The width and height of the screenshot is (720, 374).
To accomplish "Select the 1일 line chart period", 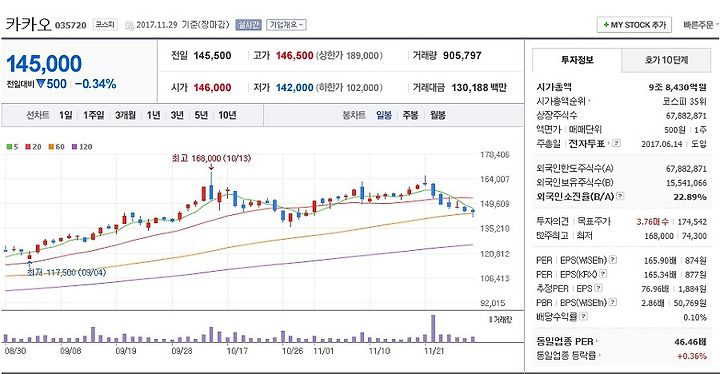I will 66,115.
